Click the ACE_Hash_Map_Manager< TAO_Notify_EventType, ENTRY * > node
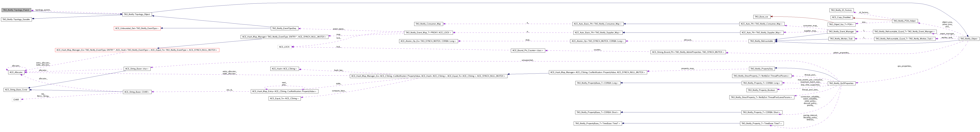The width and height of the screenshot is (980, 132). pos(284,37)
